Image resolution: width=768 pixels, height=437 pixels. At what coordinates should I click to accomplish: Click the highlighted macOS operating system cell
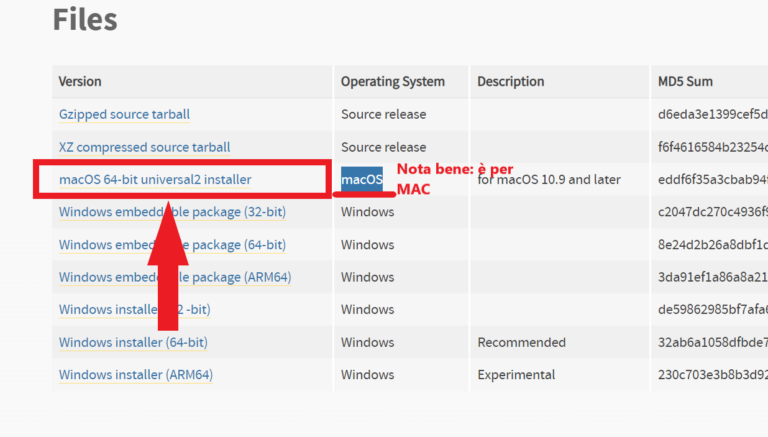point(361,180)
